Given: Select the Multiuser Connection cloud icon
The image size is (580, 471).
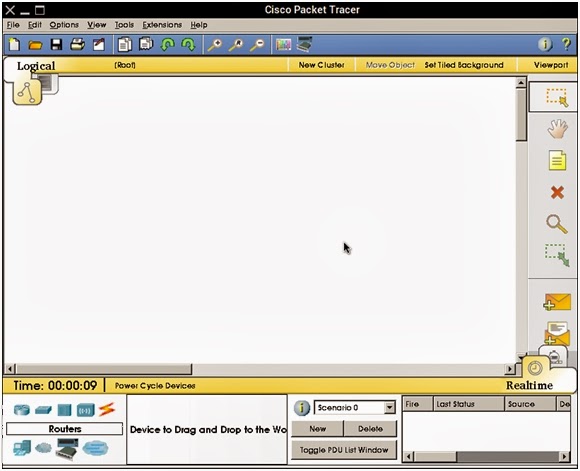Looking at the screenshot, I should [95, 448].
